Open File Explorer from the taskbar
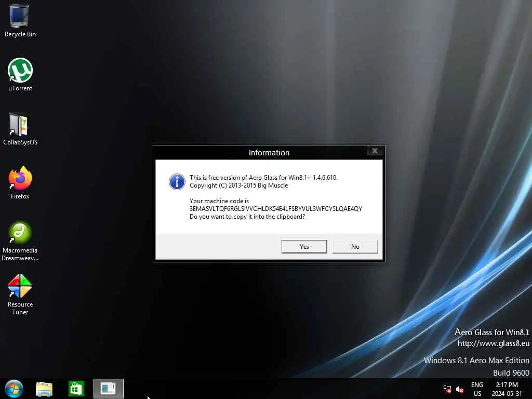The width and height of the screenshot is (532, 399). point(44,389)
